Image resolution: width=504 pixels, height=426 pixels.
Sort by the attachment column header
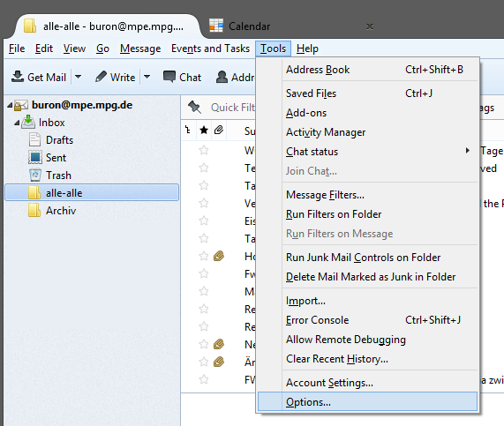[x=219, y=131]
